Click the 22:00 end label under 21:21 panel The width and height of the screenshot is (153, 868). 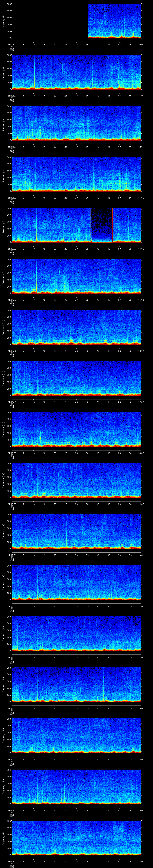141,657
